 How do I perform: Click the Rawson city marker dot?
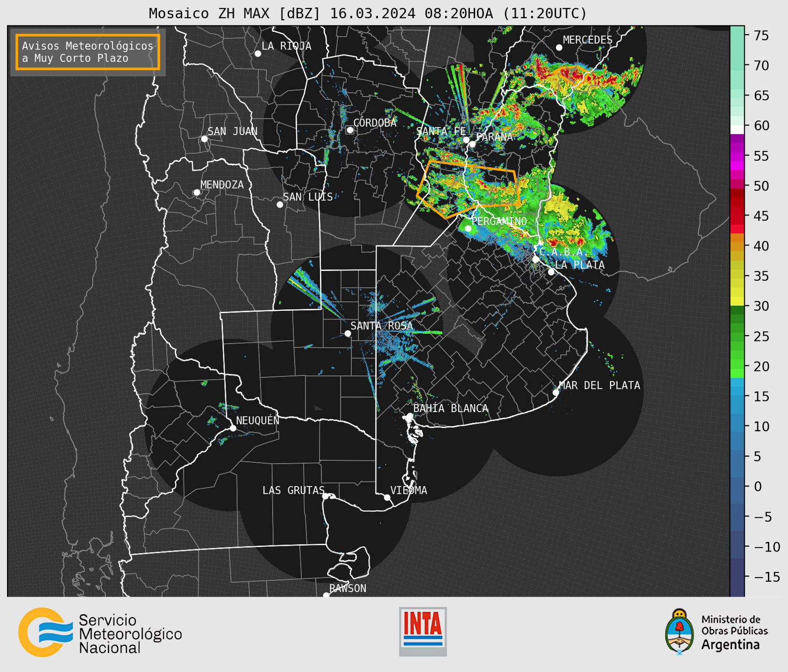[x=326, y=595]
